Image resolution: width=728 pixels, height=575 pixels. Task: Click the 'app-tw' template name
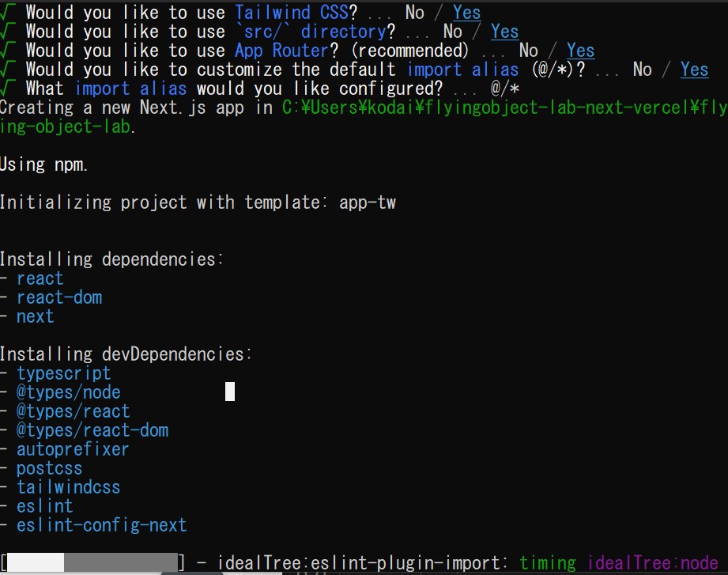(368, 202)
